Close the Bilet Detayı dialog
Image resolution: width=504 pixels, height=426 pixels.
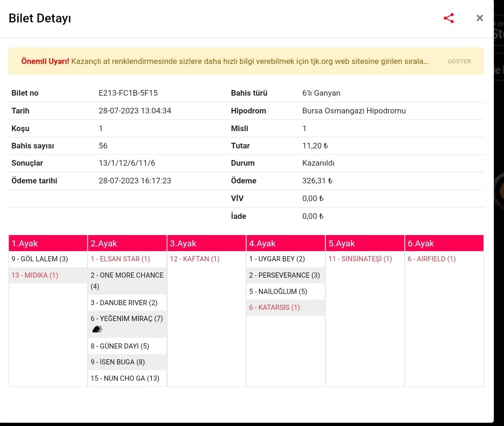480,18
